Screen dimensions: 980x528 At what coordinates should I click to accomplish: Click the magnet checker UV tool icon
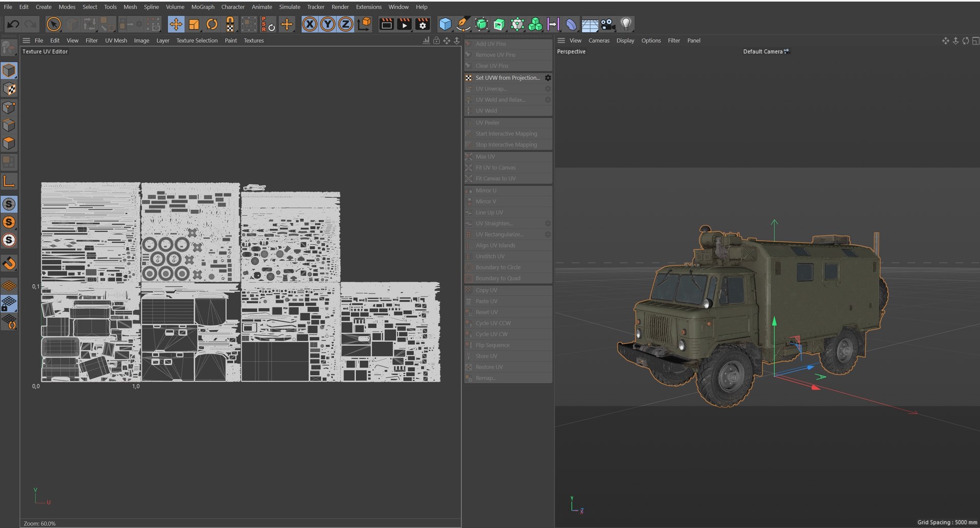[230, 24]
